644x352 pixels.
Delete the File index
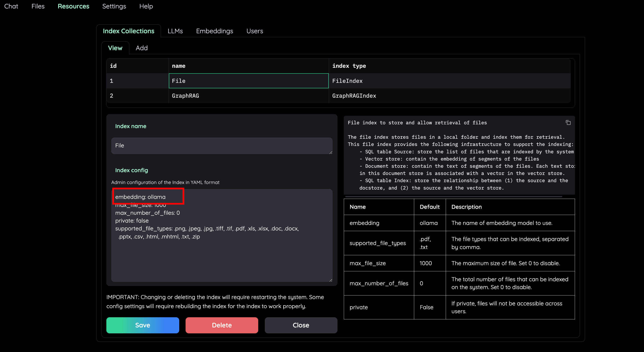tap(222, 325)
